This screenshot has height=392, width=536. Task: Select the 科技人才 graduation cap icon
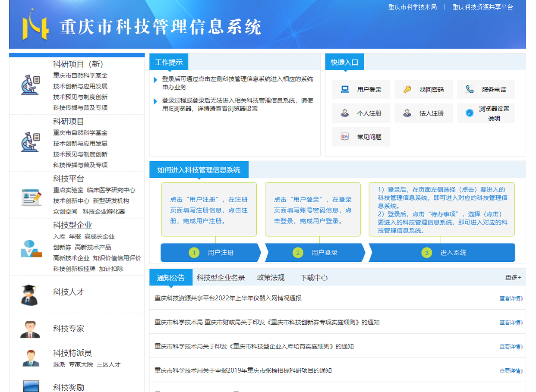click(x=28, y=294)
